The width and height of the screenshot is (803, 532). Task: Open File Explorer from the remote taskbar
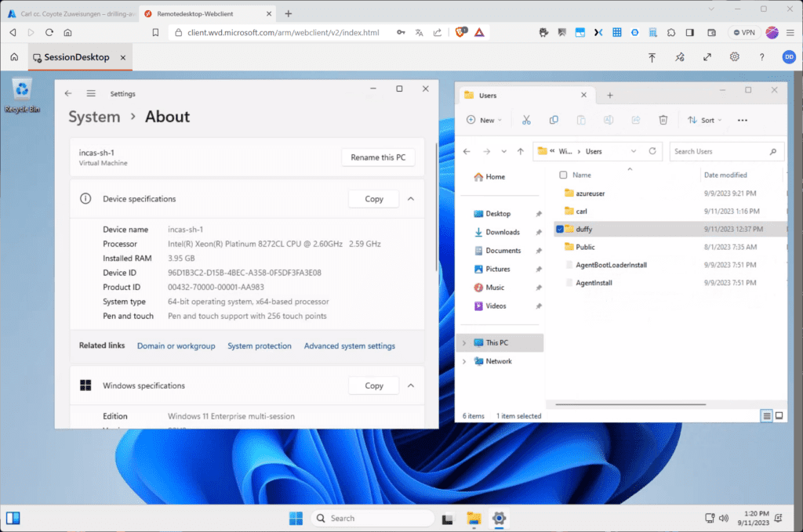pyautogui.click(x=474, y=518)
